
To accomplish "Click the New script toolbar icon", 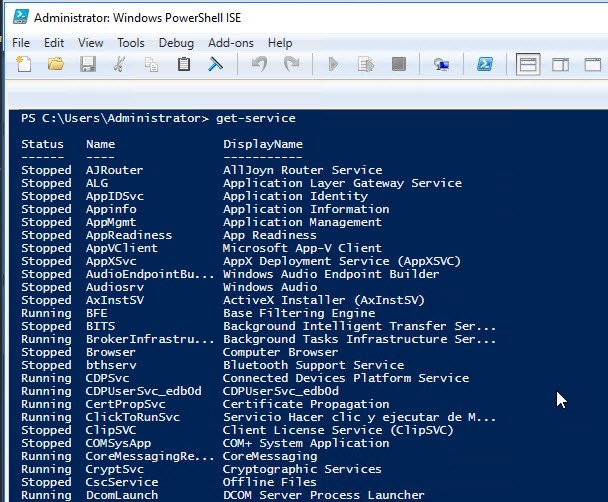I will [24, 64].
